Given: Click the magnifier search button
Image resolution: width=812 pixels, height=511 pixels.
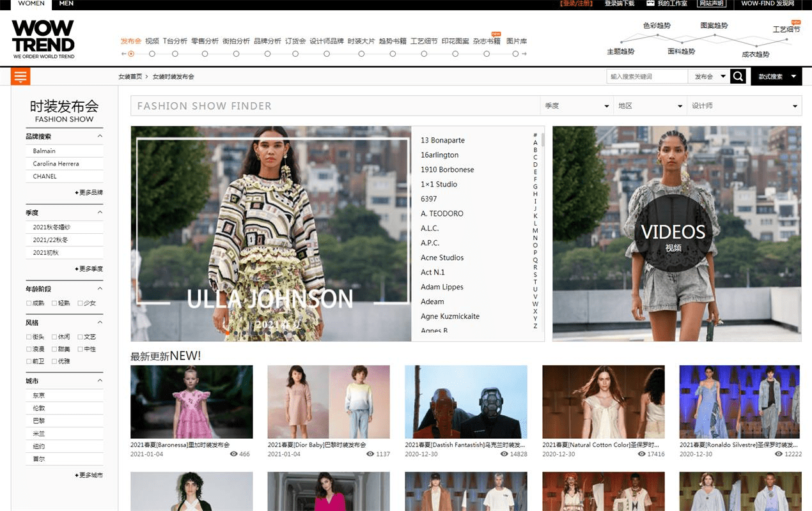Looking at the screenshot, I should (x=738, y=77).
